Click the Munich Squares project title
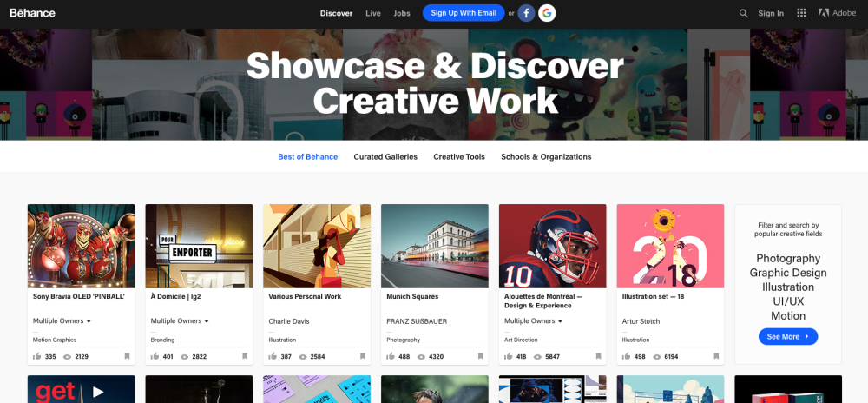 tap(412, 297)
